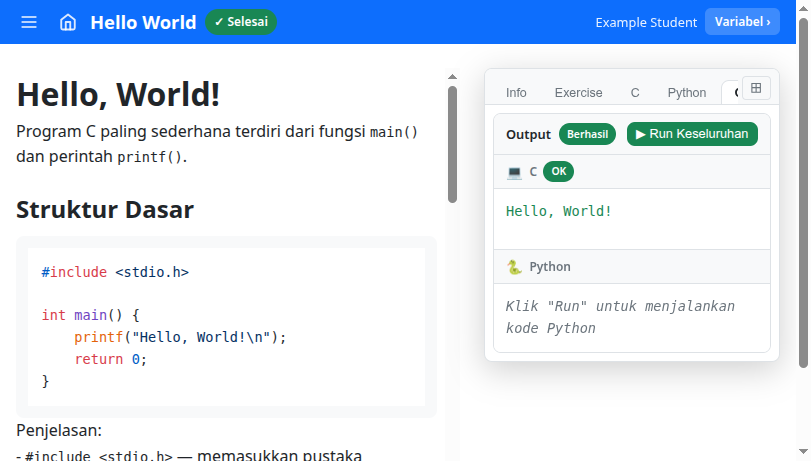Screen dimensions: 811x461
Task: Click the page scrollbar thumb on right edge
Action: point(803,193)
